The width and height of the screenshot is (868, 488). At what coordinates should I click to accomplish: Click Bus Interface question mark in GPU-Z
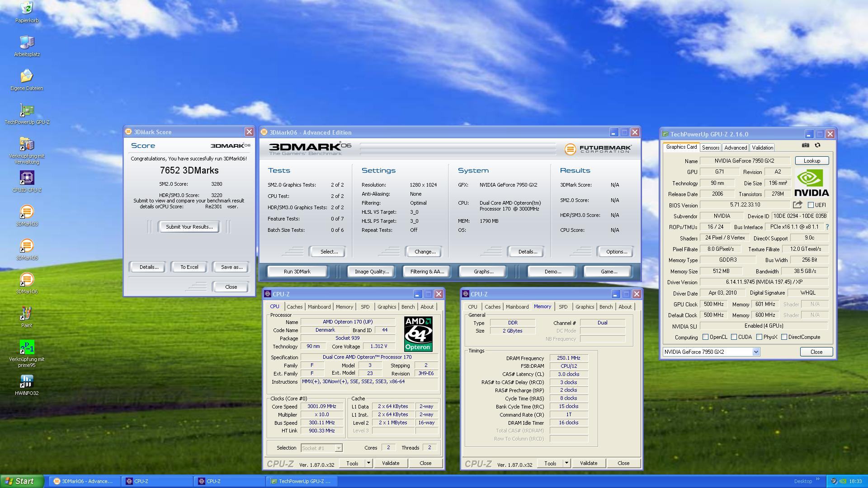pos(827,227)
